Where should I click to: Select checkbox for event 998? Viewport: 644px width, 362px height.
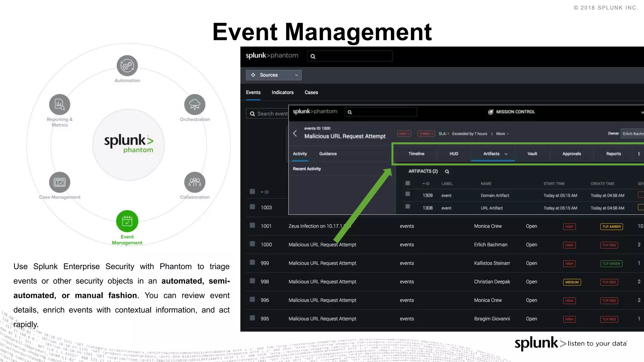252,281
